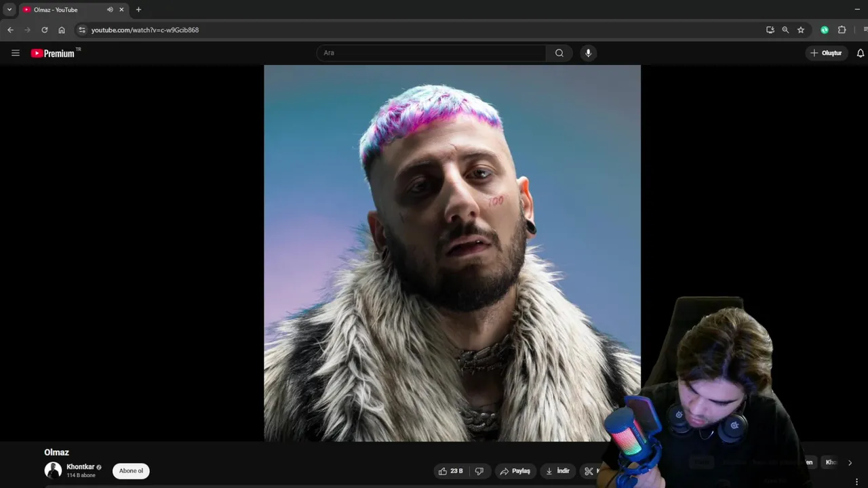Open the Extensions puzzle menu
The image size is (868, 488).
842,30
